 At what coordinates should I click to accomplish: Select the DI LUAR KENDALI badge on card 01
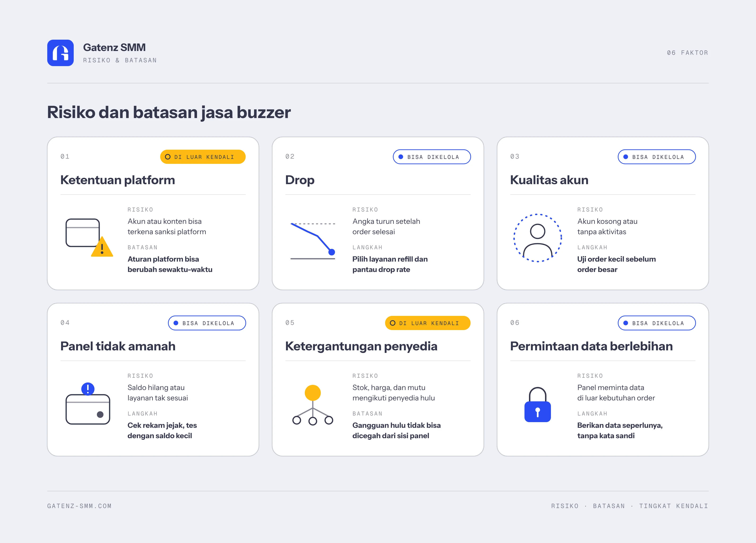click(203, 157)
